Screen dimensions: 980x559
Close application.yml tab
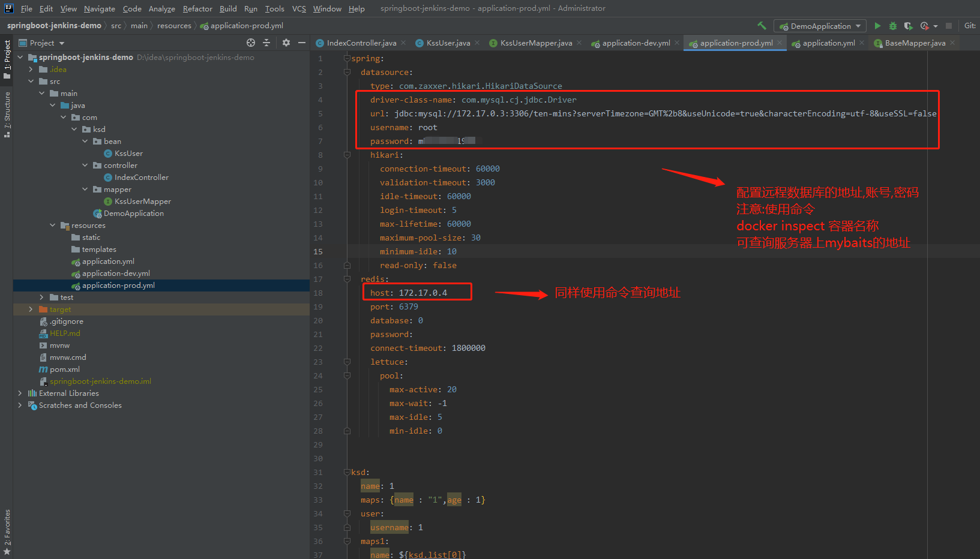pyautogui.click(x=862, y=43)
